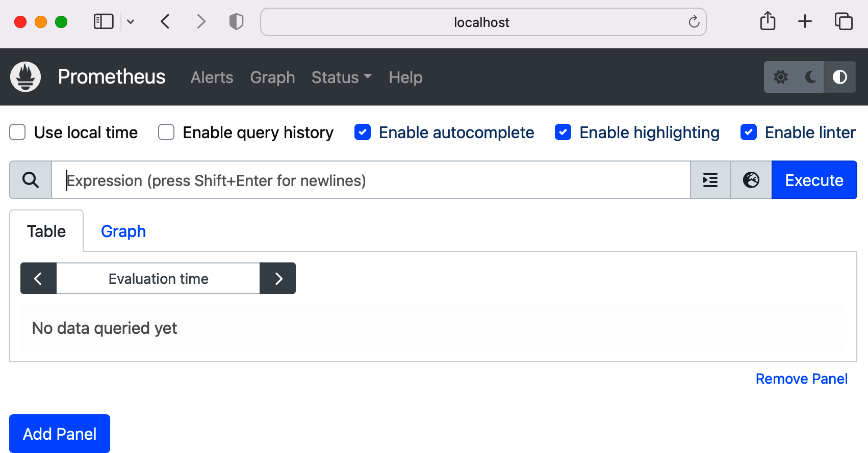Show the tab overview
The image size is (868, 453).
[844, 21]
